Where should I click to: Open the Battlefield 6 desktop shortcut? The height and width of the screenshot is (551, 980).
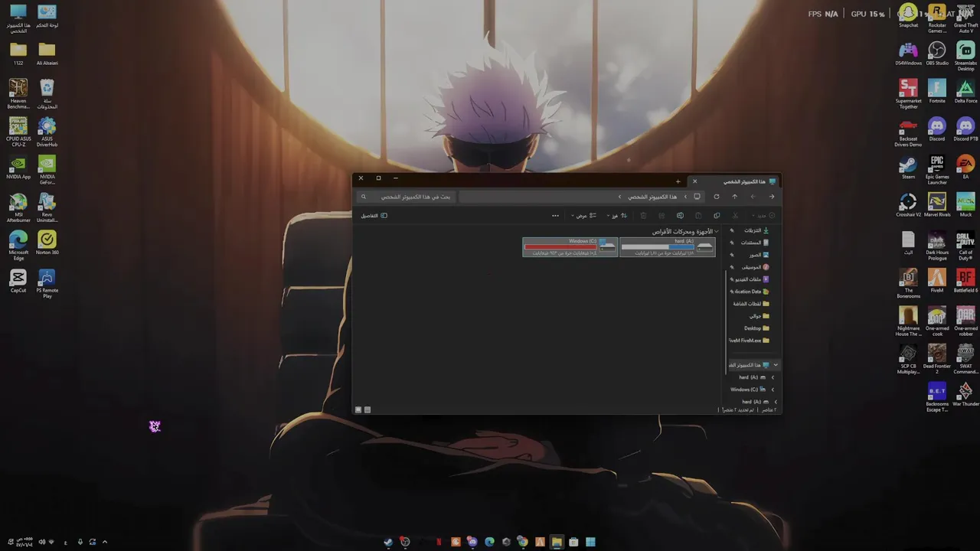coord(965,281)
